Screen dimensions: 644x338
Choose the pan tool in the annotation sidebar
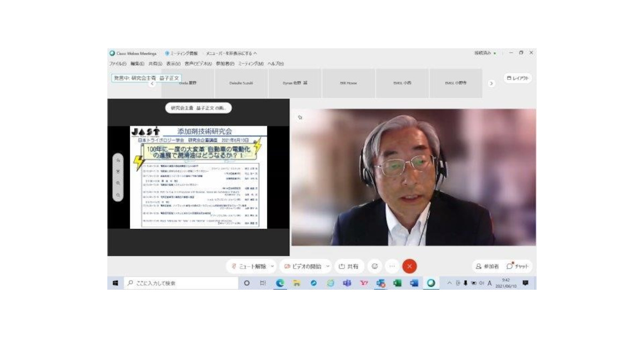[x=119, y=160]
